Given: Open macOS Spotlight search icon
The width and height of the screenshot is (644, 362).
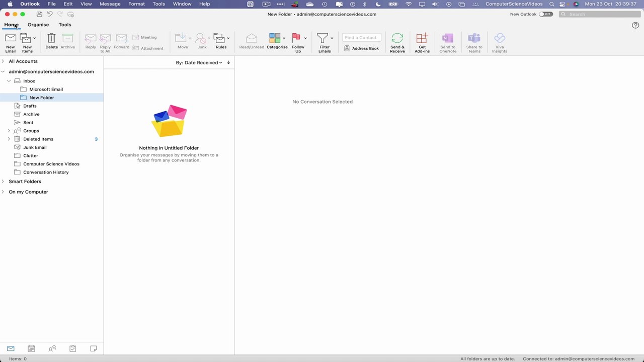Looking at the screenshot, I should pyautogui.click(x=552, y=4).
